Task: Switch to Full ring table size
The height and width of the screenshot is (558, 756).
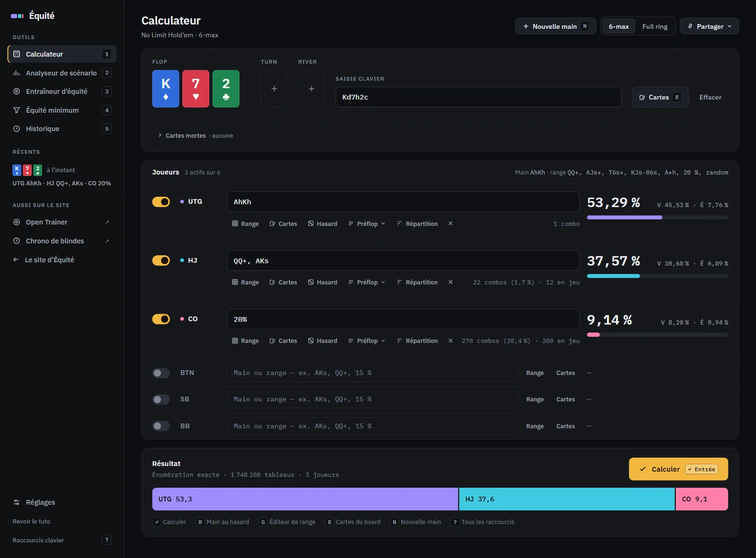Action: 655,26
